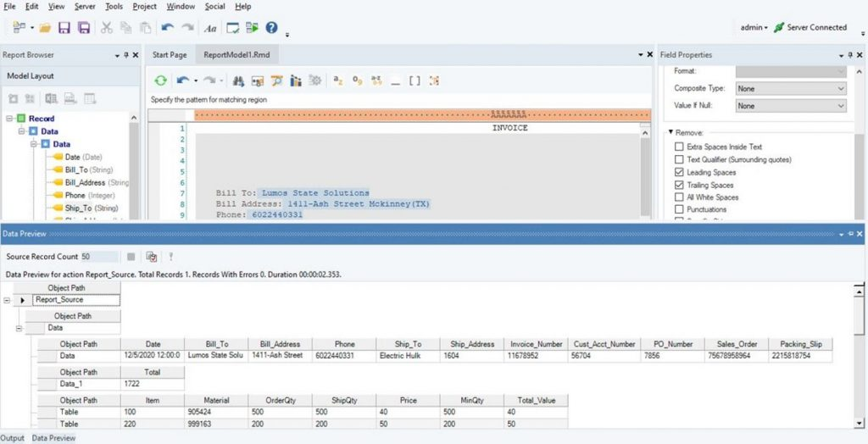The width and height of the screenshot is (868, 444).
Task: Click the undo arrow in main toolbar
Action: pos(168,28)
